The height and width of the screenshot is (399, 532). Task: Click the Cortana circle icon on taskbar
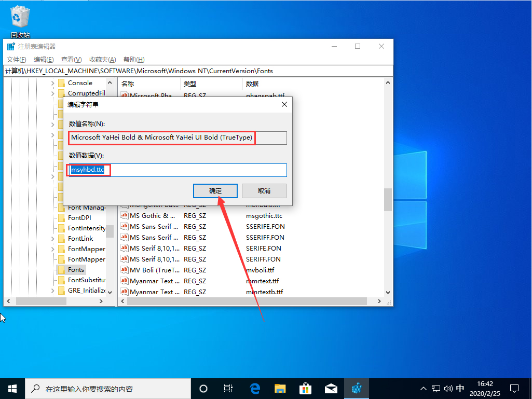[203, 388]
